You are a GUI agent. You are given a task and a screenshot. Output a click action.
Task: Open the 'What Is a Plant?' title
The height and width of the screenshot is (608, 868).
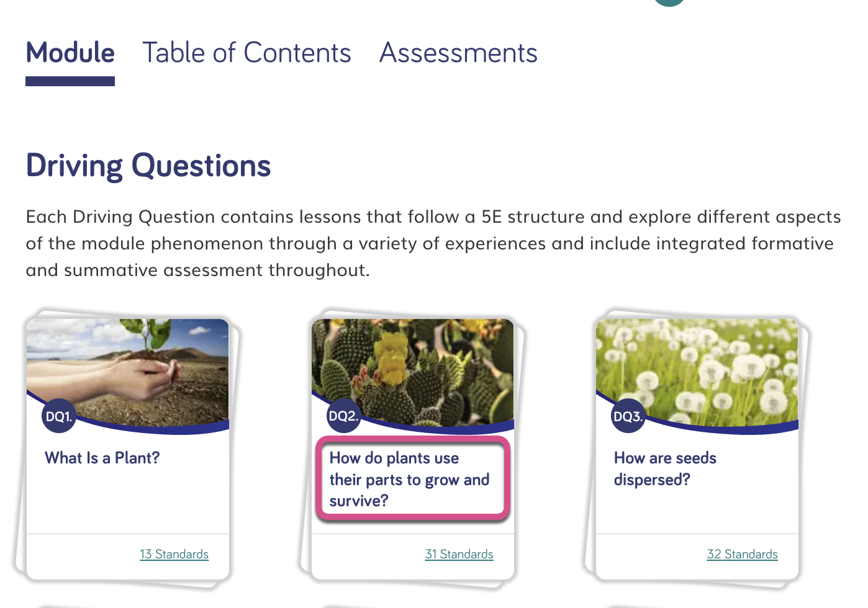coord(102,458)
